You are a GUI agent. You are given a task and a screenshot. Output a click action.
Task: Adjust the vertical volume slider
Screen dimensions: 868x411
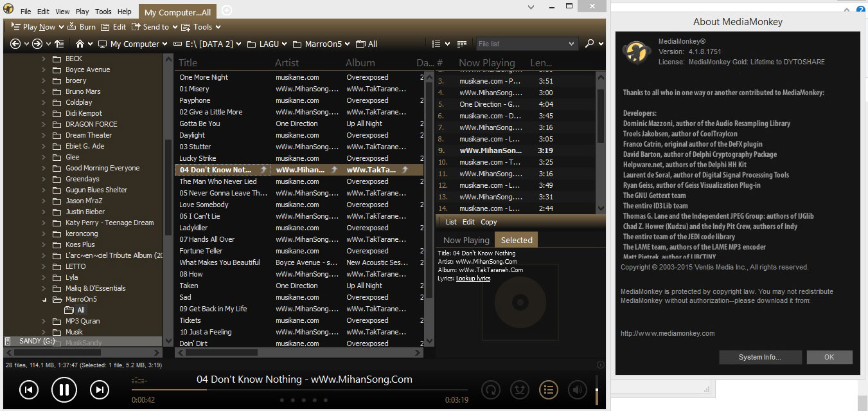coord(597,390)
